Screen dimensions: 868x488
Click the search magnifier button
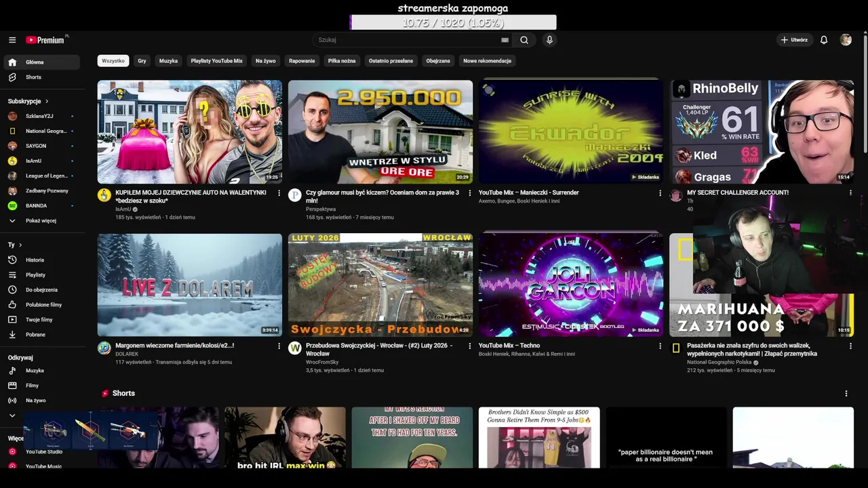click(x=524, y=40)
